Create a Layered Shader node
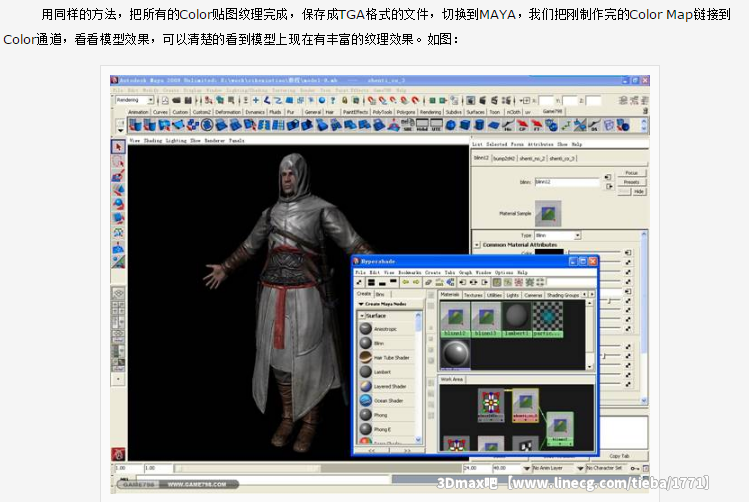 pos(386,386)
